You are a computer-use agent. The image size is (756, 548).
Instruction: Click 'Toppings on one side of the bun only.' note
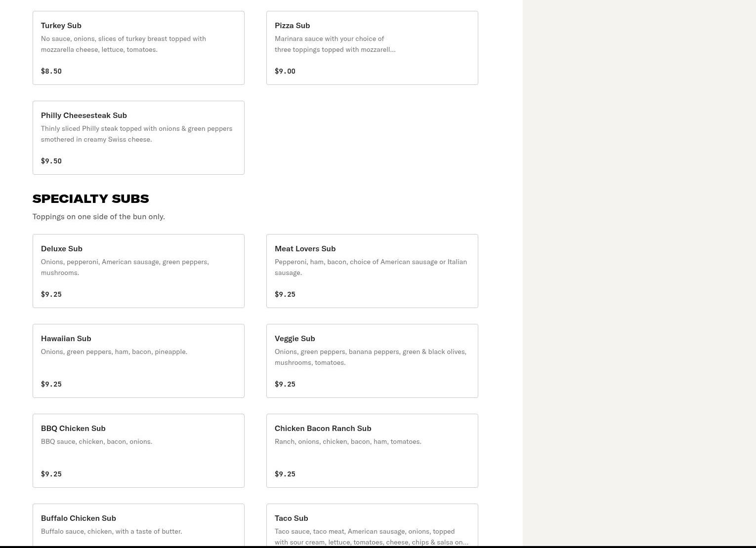coord(99,216)
